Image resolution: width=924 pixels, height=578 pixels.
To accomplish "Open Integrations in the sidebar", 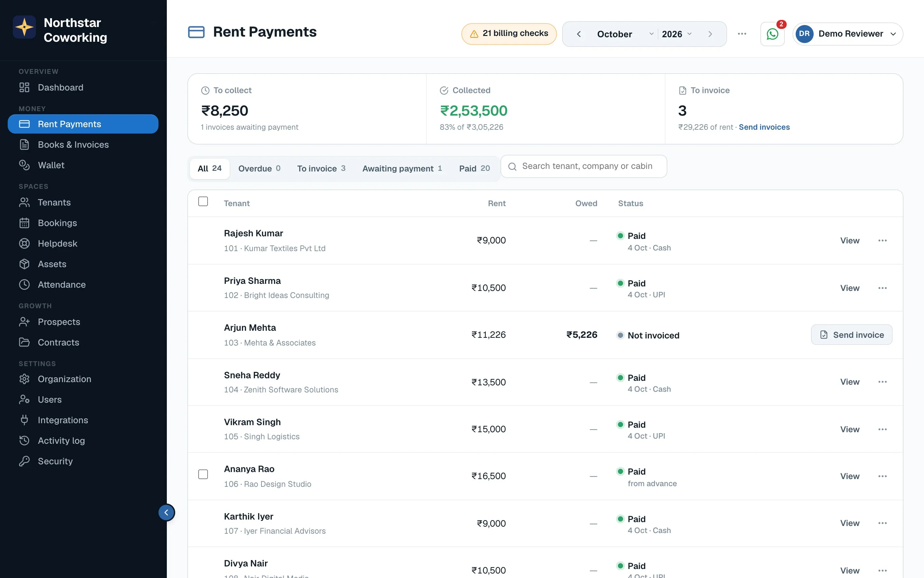I will 83,420.
